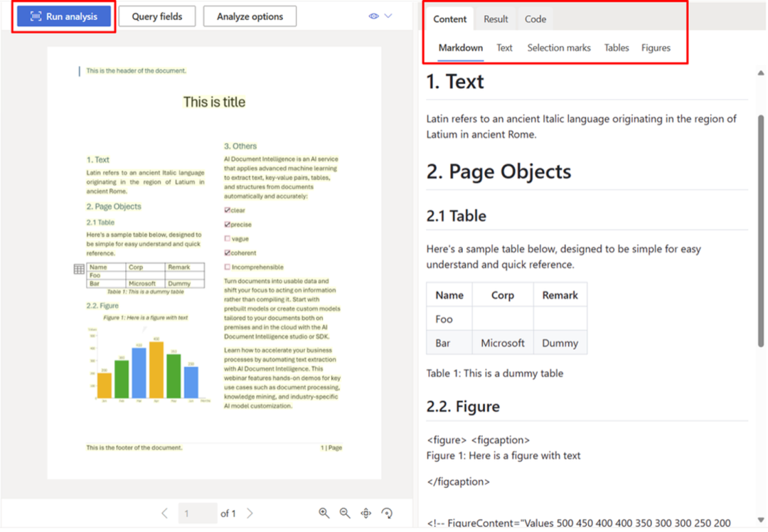Click the bar chart figure in the document
Image resolution: width=768 pixels, height=532 pixels.
point(149,364)
